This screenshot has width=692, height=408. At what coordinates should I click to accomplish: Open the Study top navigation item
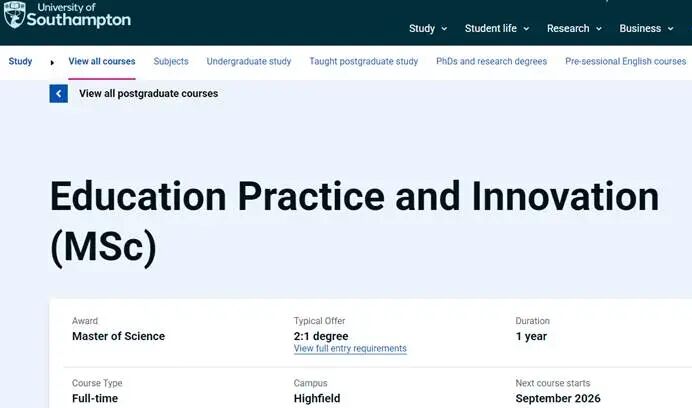[x=422, y=28]
